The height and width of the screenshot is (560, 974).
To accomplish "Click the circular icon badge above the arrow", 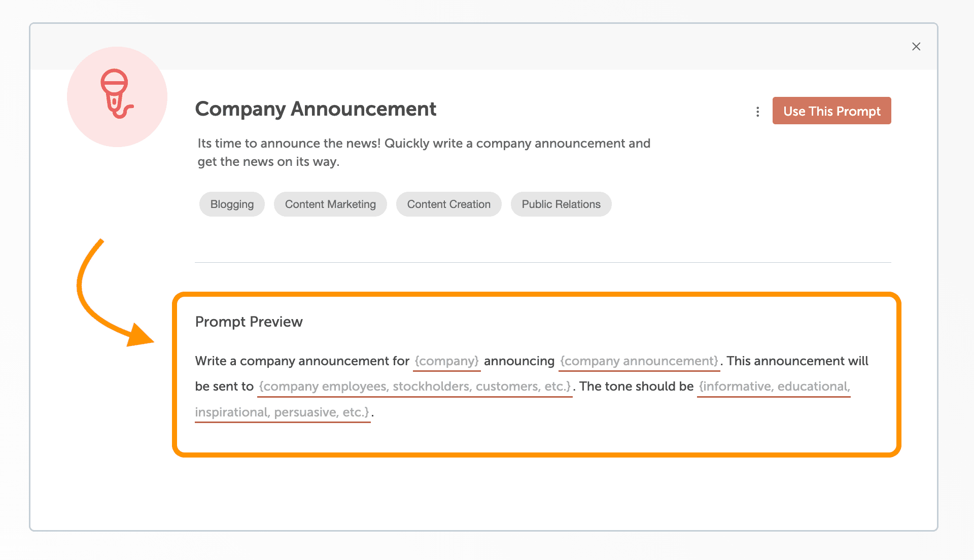I will tap(117, 96).
